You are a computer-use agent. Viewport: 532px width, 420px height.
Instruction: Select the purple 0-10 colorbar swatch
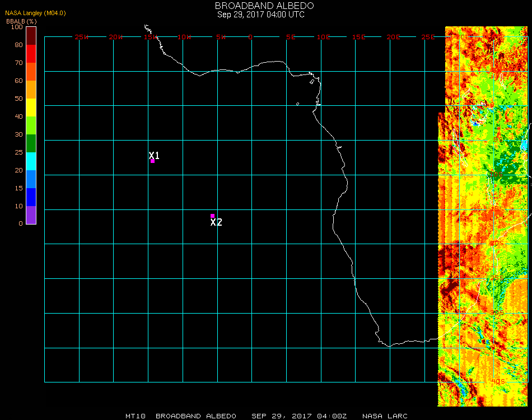[x=31, y=215]
